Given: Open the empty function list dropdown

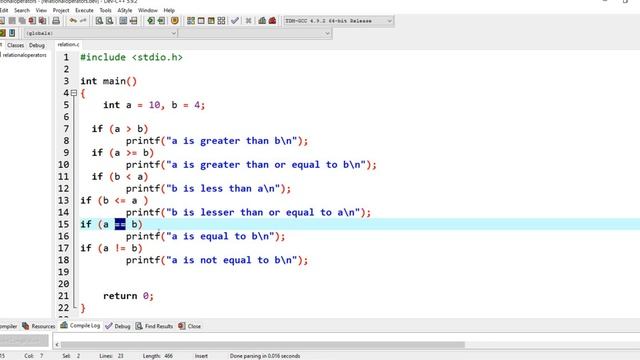Looking at the screenshot, I should pos(255,33).
